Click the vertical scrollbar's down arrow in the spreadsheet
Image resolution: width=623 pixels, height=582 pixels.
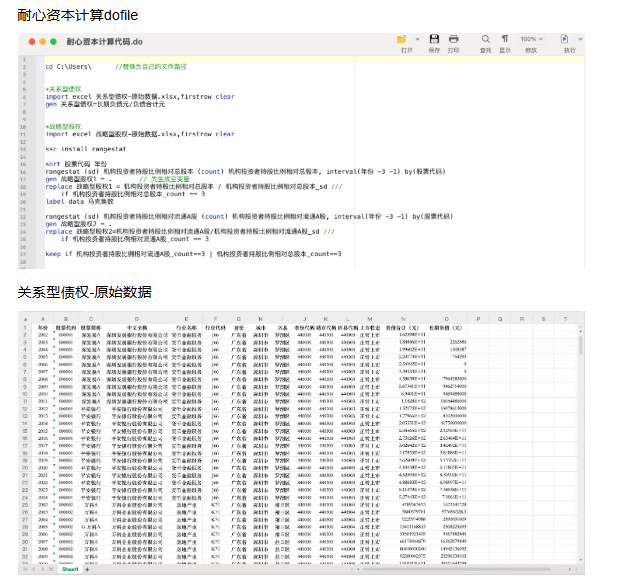pyautogui.click(x=580, y=560)
